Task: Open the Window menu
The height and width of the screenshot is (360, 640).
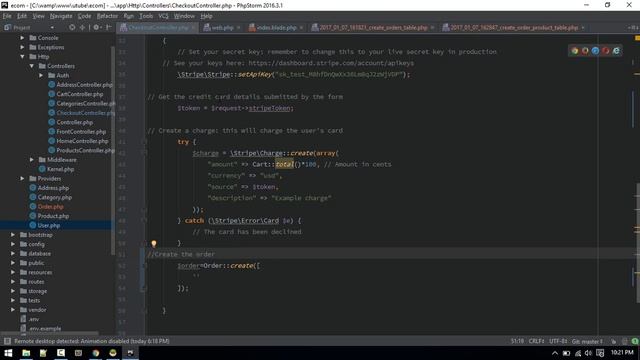Action: (184, 16)
